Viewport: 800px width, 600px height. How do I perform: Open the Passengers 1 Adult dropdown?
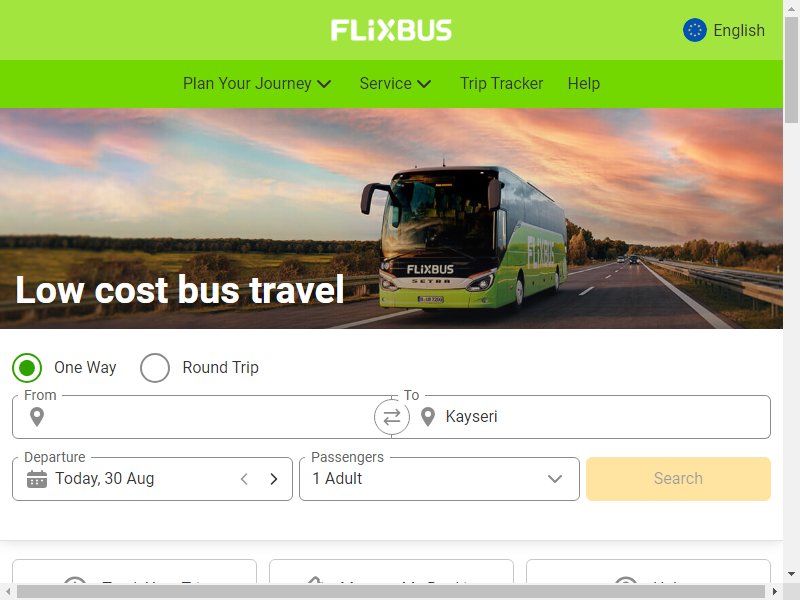[439, 479]
